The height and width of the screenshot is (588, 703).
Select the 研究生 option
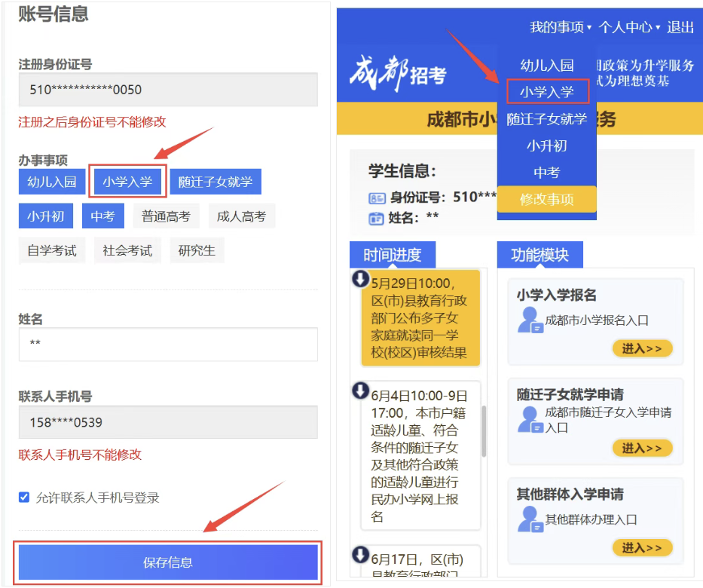[x=197, y=250]
